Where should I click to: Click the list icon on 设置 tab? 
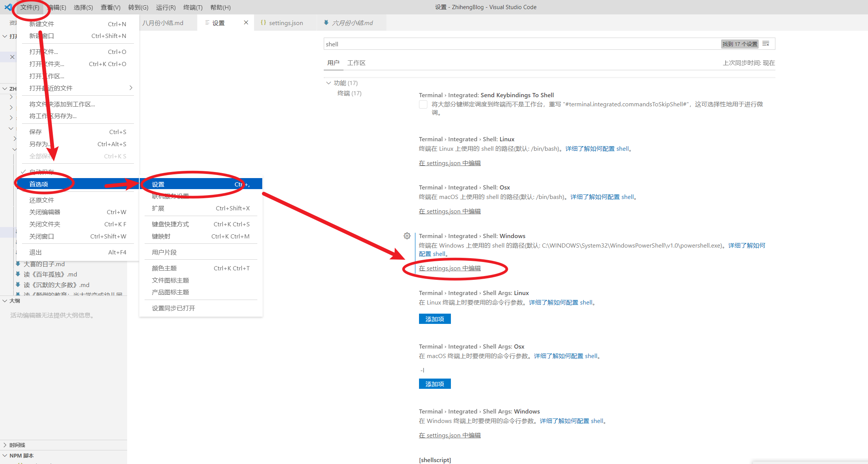(x=207, y=23)
